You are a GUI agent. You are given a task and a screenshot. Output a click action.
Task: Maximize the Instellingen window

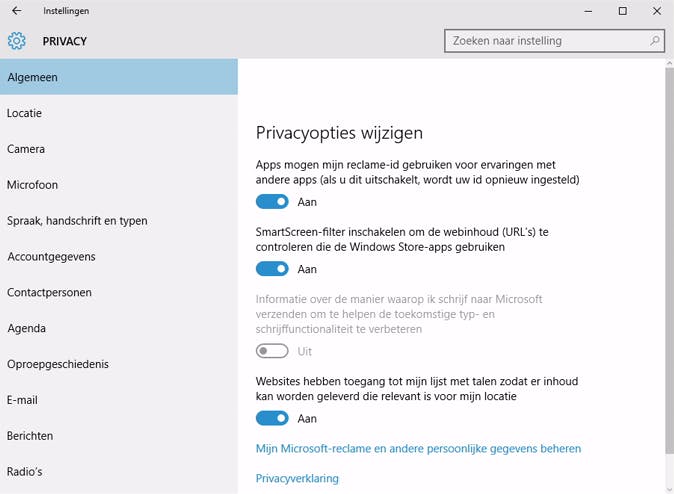622,11
